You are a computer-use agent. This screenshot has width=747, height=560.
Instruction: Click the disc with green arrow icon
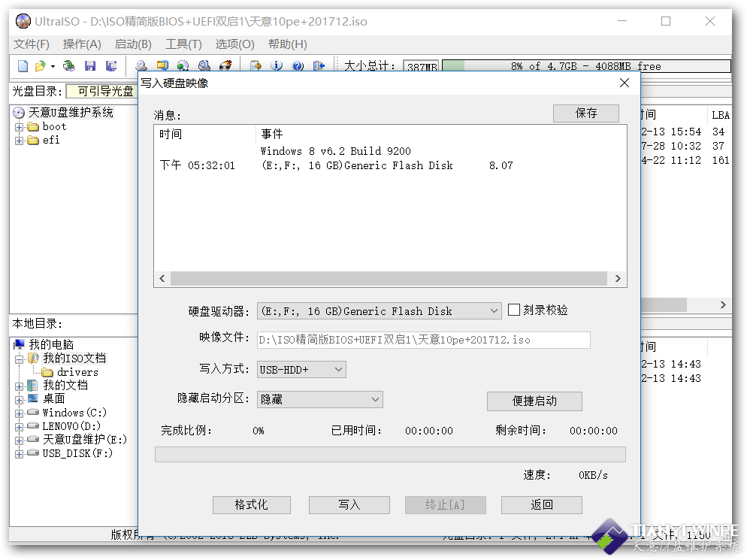pyautogui.click(x=183, y=65)
